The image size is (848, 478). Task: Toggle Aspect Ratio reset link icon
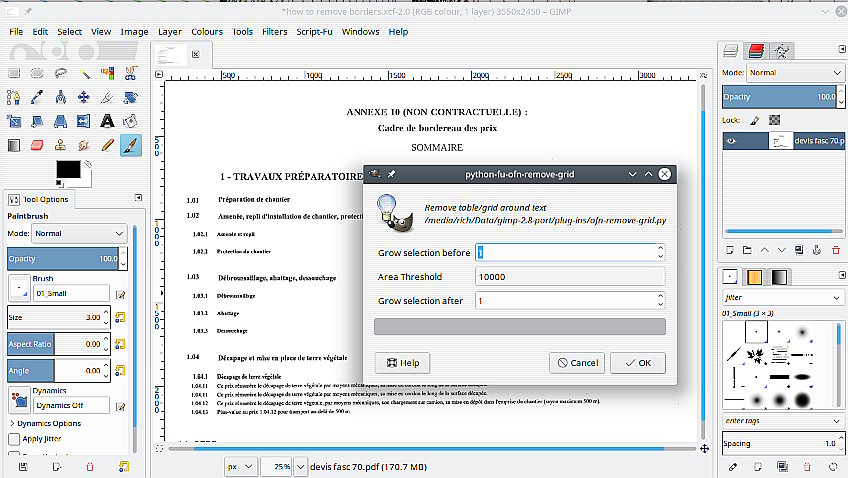pyautogui.click(x=120, y=344)
